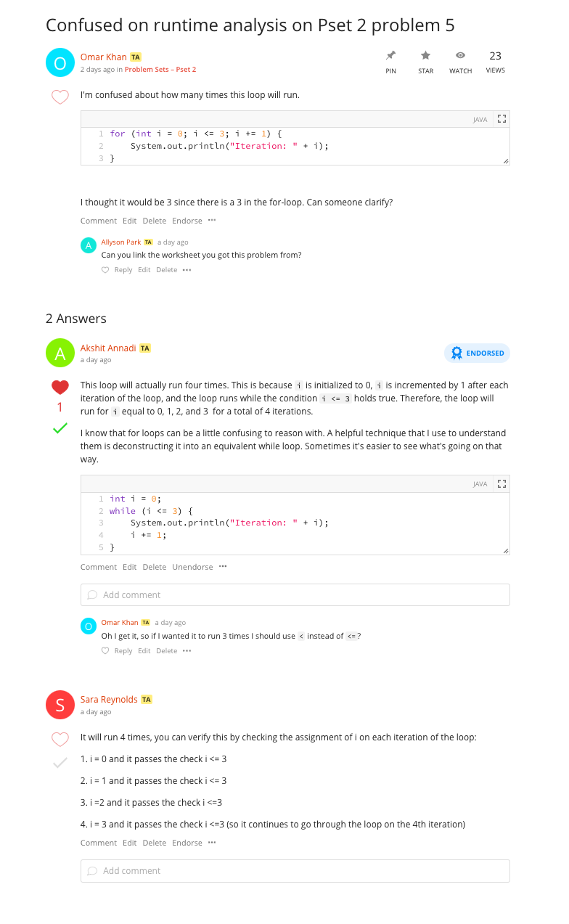
Task: Reply to Allyson Park's comment
Action: tap(123, 270)
